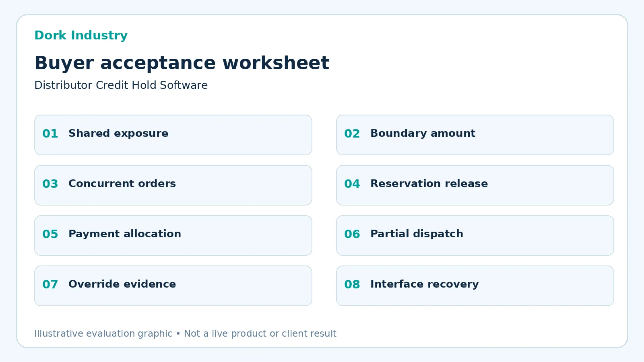Click the Buyer acceptance worksheet heading
The width and height of the screenshot is (644, 362).
182,63
